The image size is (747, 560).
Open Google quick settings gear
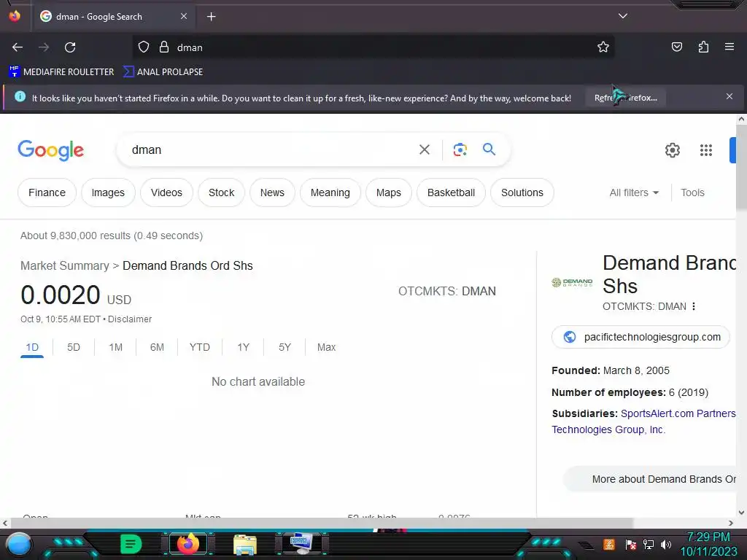(672, 150)
